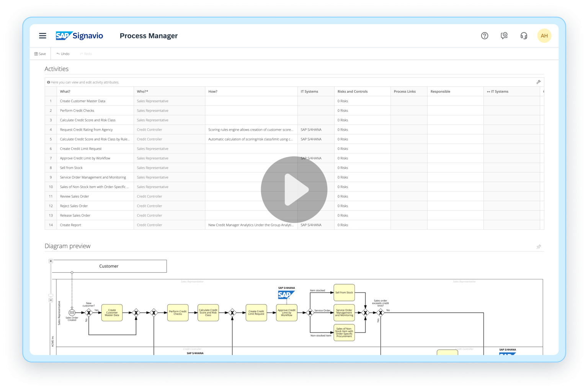Save the process using the Save icon

click(x=39, y=54)
